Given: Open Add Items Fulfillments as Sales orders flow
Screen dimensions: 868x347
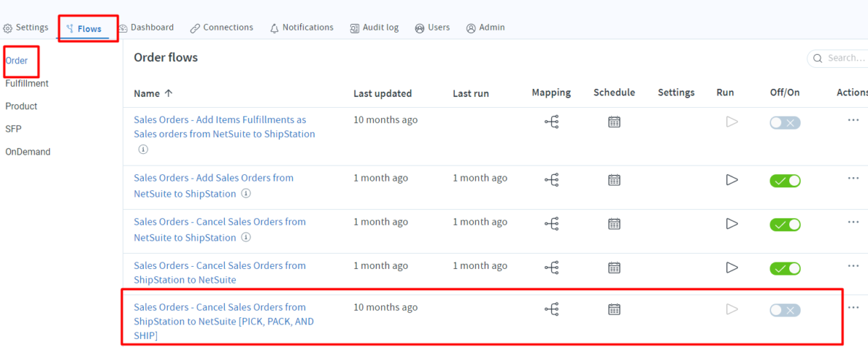Looking at the screenshot, I should [224, 127].
